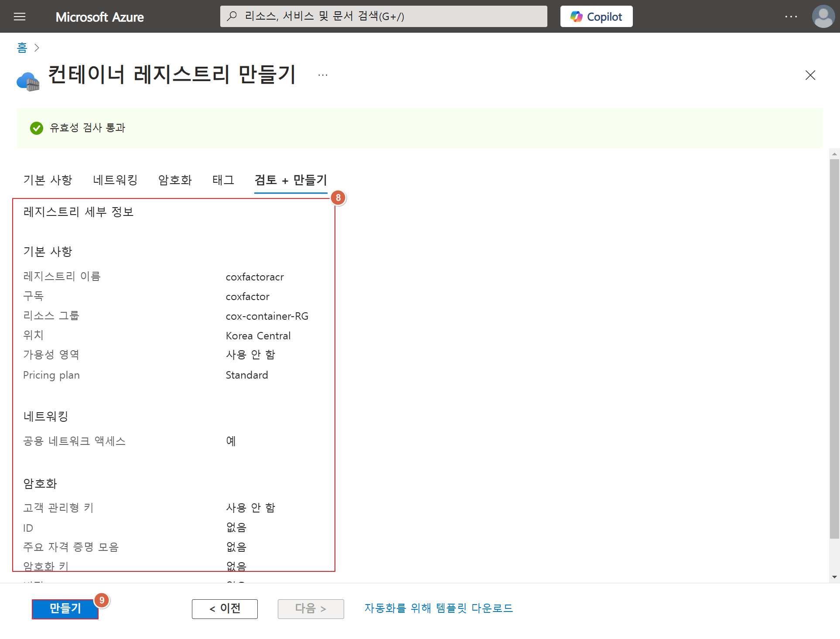Go back with the 이전 button
The image size is (840, 639).
click(225, 608)
